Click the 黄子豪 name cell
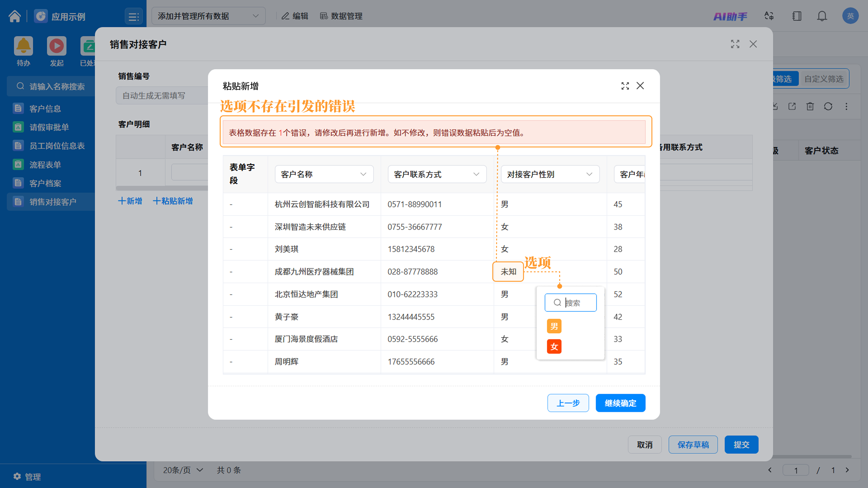Image resolution: width=868 pixels, height=488 pixels. pyautogui.click(x=324, y=317)
